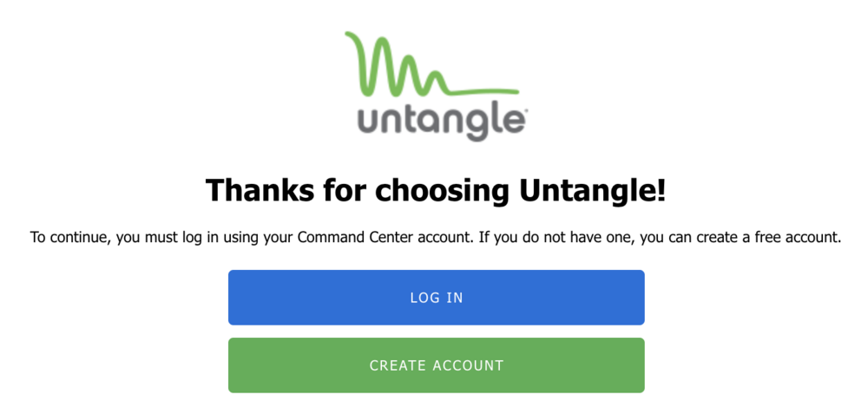
Task: Click the phrase 'To continue' in the instruction text
Action: [68, 237]
